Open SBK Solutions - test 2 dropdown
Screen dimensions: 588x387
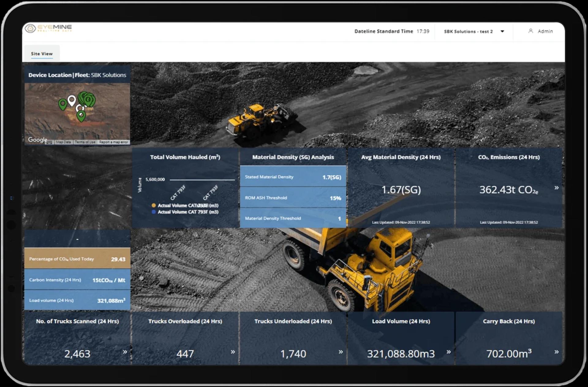[x=468, y=32]
